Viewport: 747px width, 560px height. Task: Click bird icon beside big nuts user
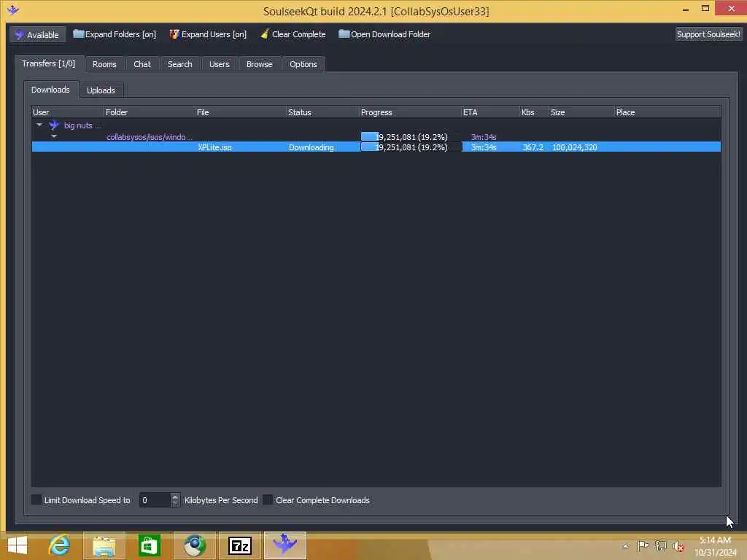click(54, 125)
